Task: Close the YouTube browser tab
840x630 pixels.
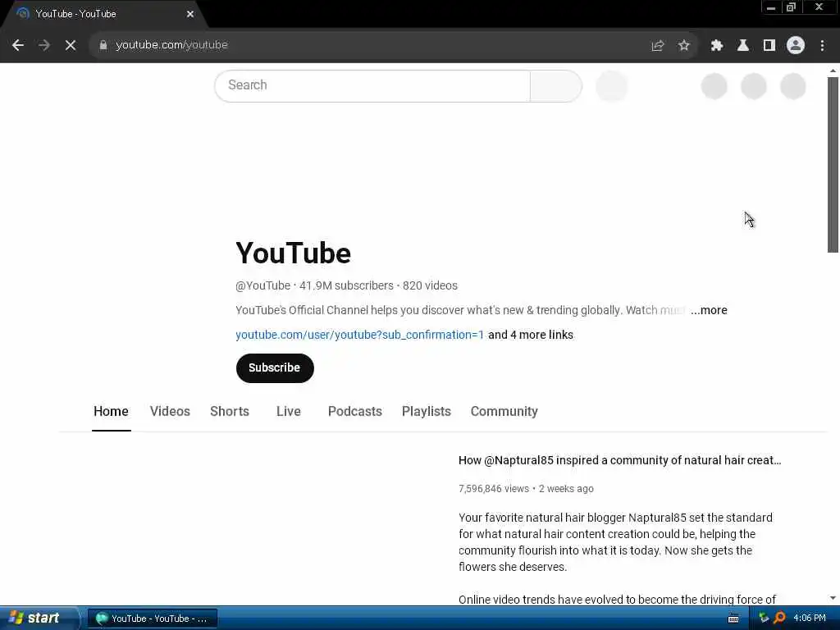Action: click(x=190, y=14)
